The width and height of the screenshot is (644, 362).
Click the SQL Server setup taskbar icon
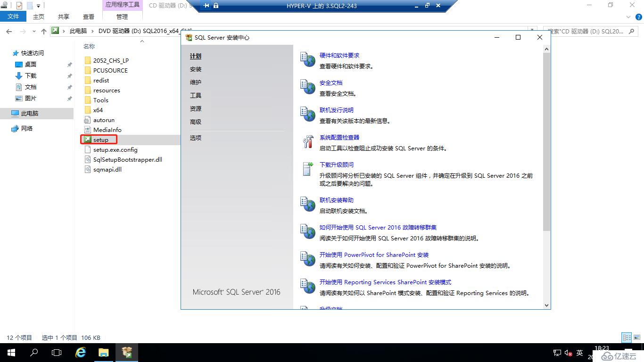coord(126,353)
